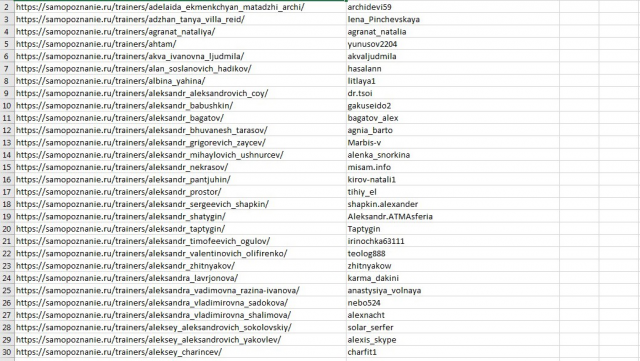Select the aleksandr_timofeevich_ogulov URL cell
The height and width of the screenshot is (361, 640).
coord(180,241)
